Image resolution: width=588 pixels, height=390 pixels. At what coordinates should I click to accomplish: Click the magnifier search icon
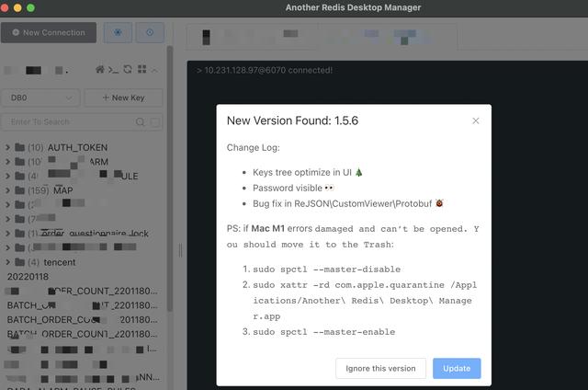(x=141, y=122)
